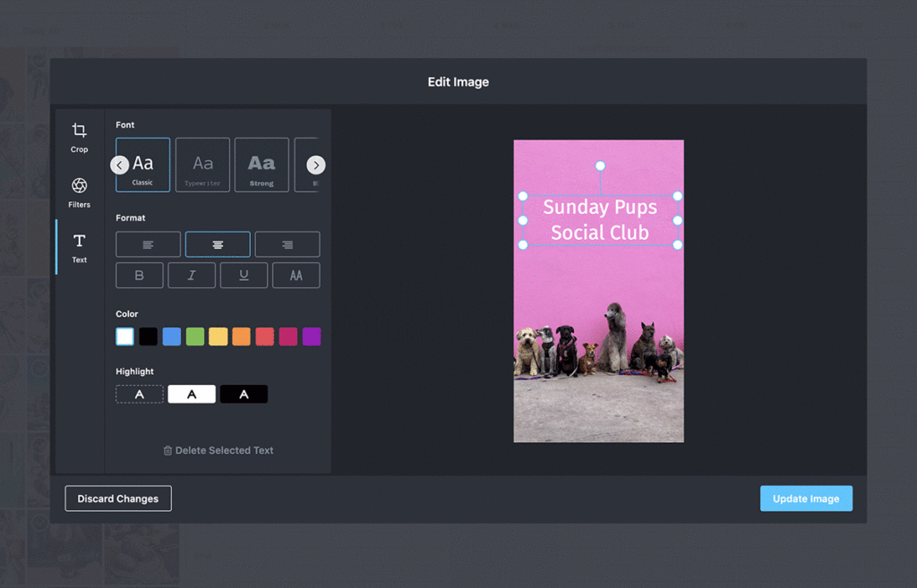Pick the yellow text color

[x=219, y=337]
